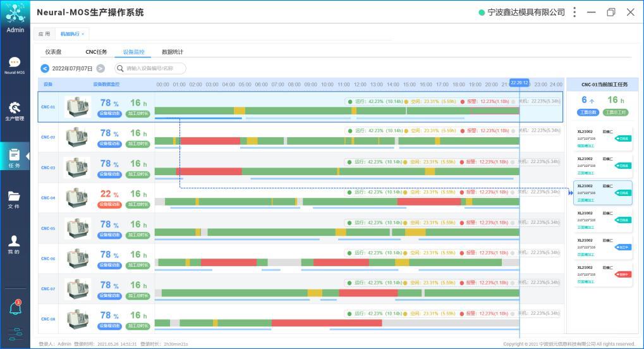Image resolution: width=644 pixels, height=349 pixels.
Task: Open the Neural-MOS chat icon in sidebar
Action: pos(15,63)
